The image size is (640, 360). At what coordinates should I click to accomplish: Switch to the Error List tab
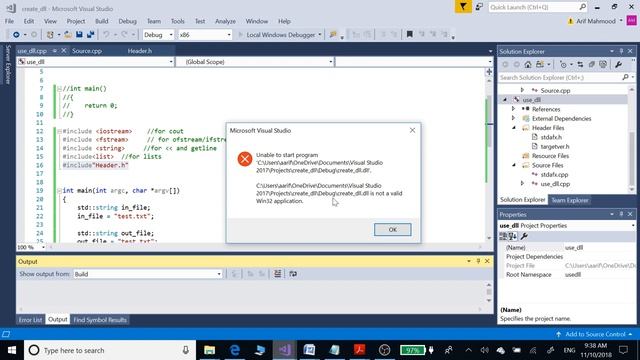click(30, 320)
